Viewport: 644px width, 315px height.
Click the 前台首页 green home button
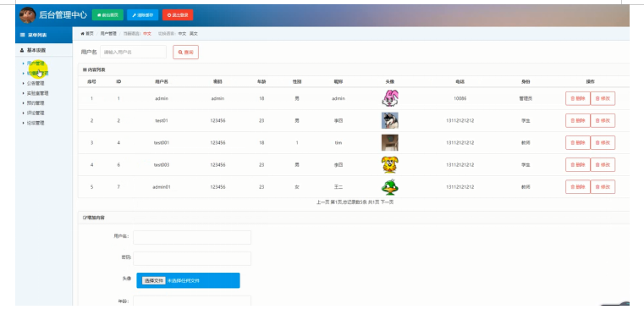pos(107,14)
